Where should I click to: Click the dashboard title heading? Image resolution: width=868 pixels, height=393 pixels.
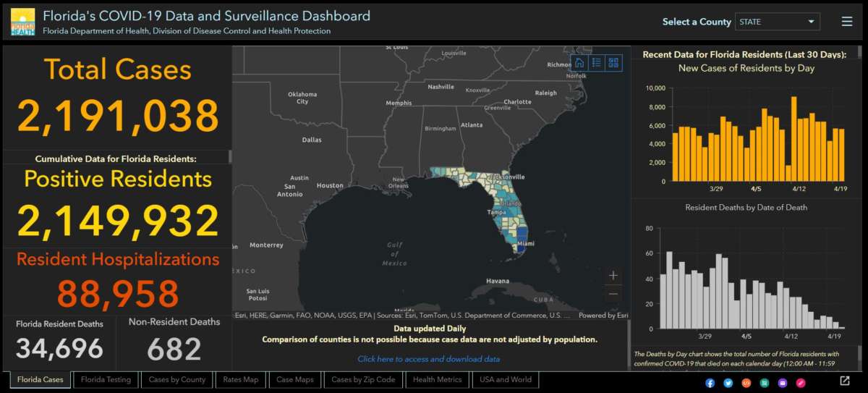point(206,16)
